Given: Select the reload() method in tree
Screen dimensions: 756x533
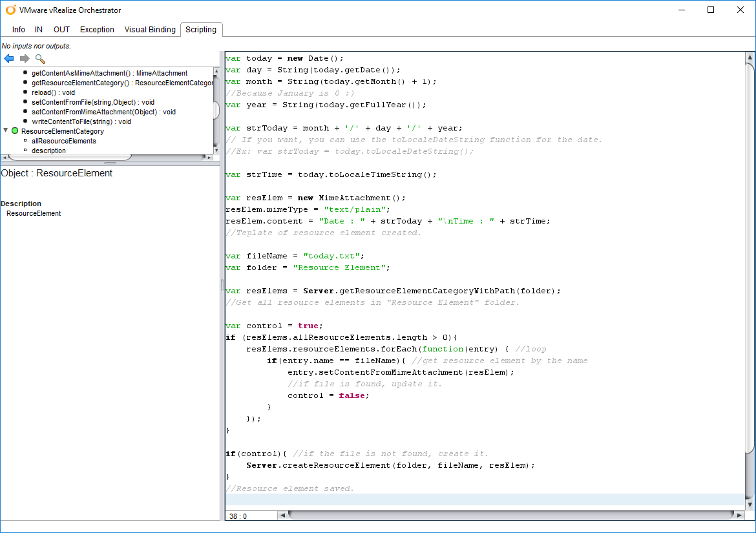Looking at the screenshot, I should (x=53, y=92).
